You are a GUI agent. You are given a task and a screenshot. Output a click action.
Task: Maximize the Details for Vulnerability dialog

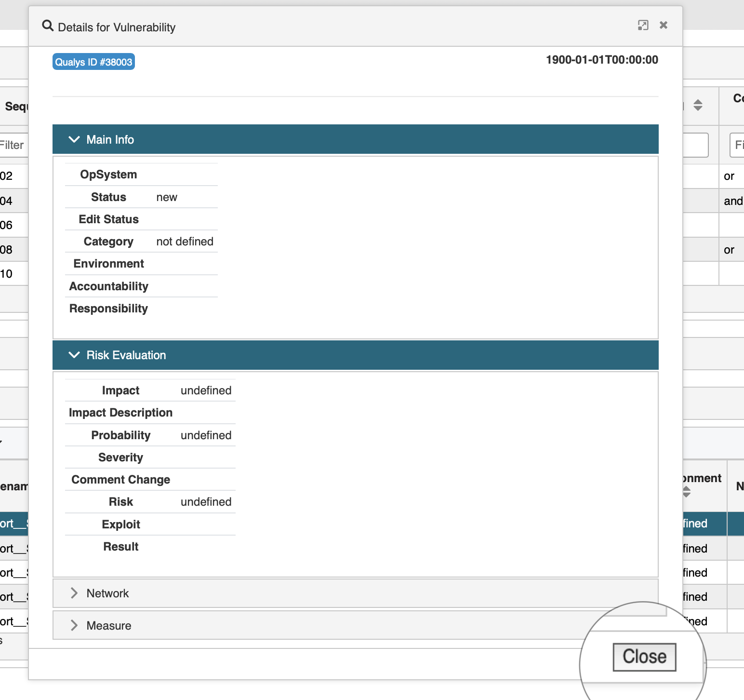point(643,25)
